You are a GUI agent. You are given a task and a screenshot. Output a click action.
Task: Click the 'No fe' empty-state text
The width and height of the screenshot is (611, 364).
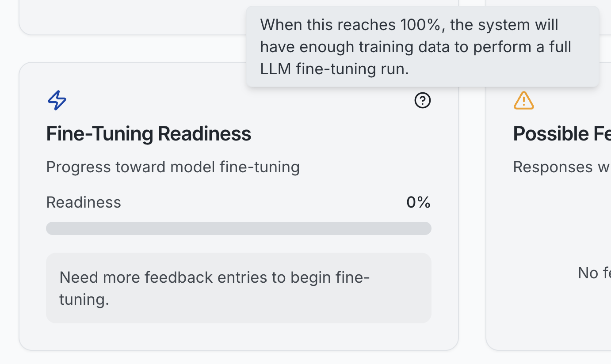pyautogui.click(x=594, y=273)
